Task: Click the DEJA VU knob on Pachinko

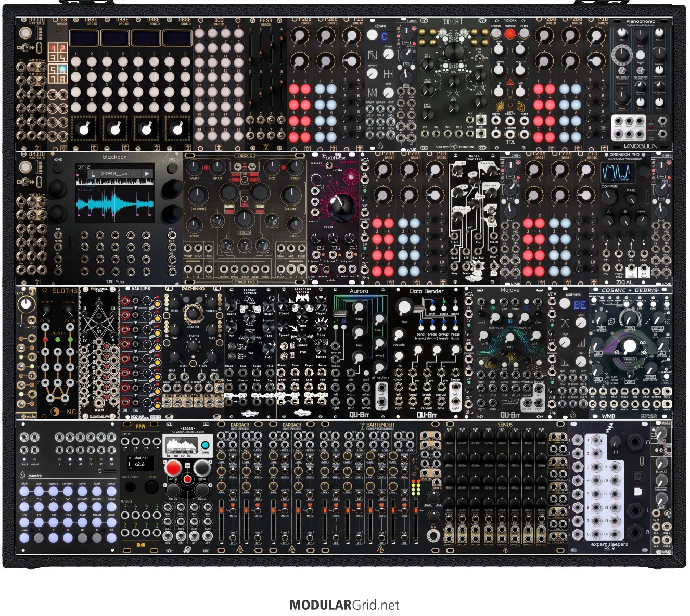Action: click(x=193, y=313)
